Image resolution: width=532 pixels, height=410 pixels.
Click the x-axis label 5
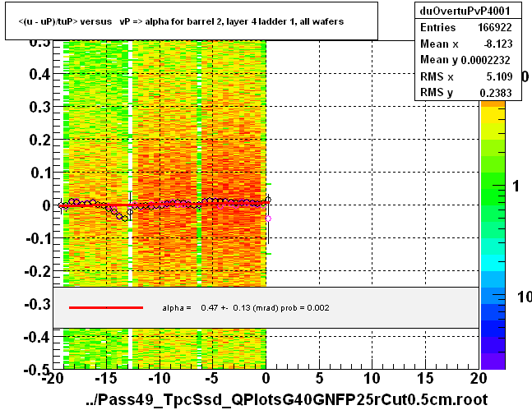click(319, 378)
